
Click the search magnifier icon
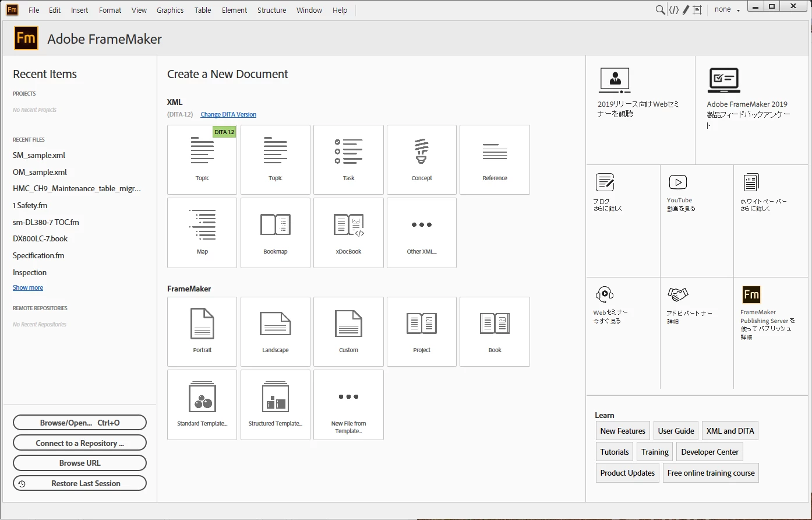click(660, 10)
